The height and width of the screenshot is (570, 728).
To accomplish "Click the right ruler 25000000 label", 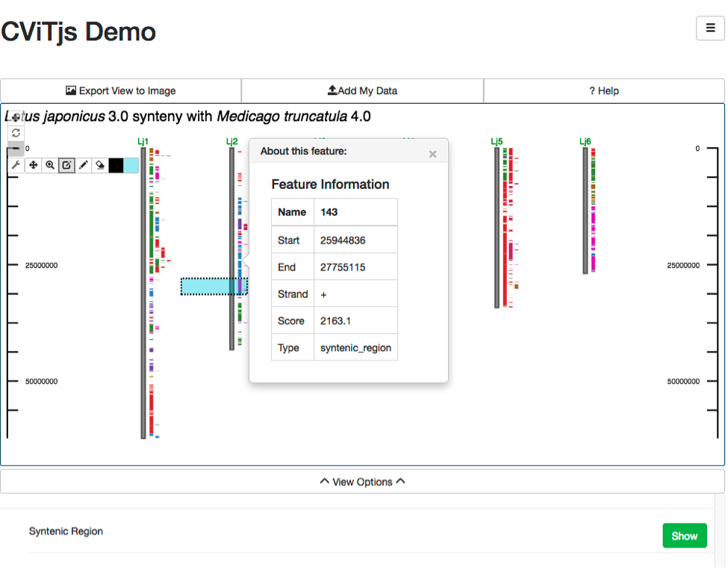I will coord(683,265).
